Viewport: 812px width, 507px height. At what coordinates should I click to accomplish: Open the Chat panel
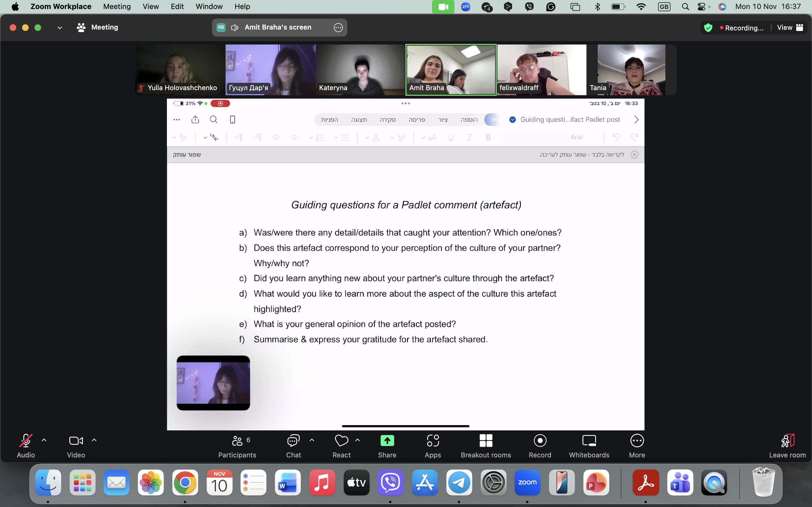[293, 446]
